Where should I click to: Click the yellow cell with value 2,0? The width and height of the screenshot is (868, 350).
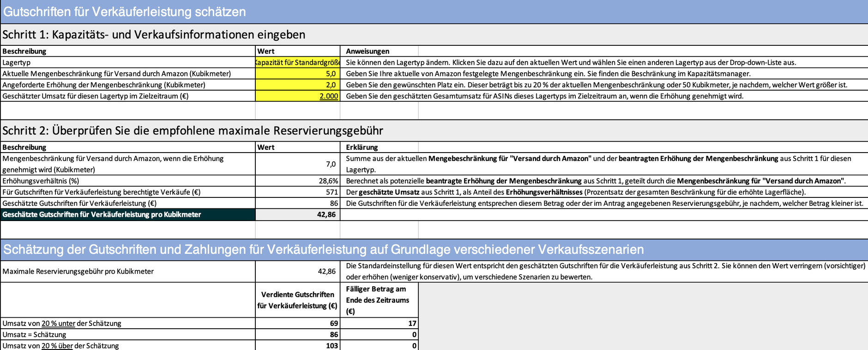click(x=298, y=85)
